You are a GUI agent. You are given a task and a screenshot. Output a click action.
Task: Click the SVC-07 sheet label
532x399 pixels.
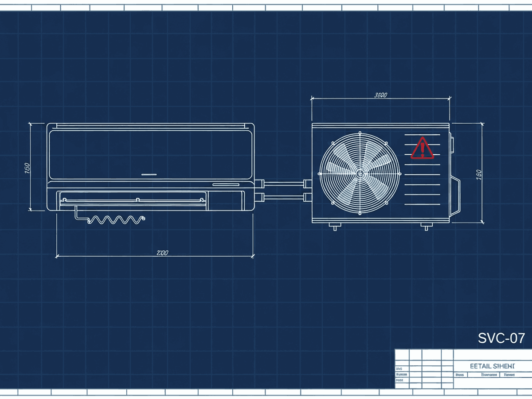[x=501, y=338]
